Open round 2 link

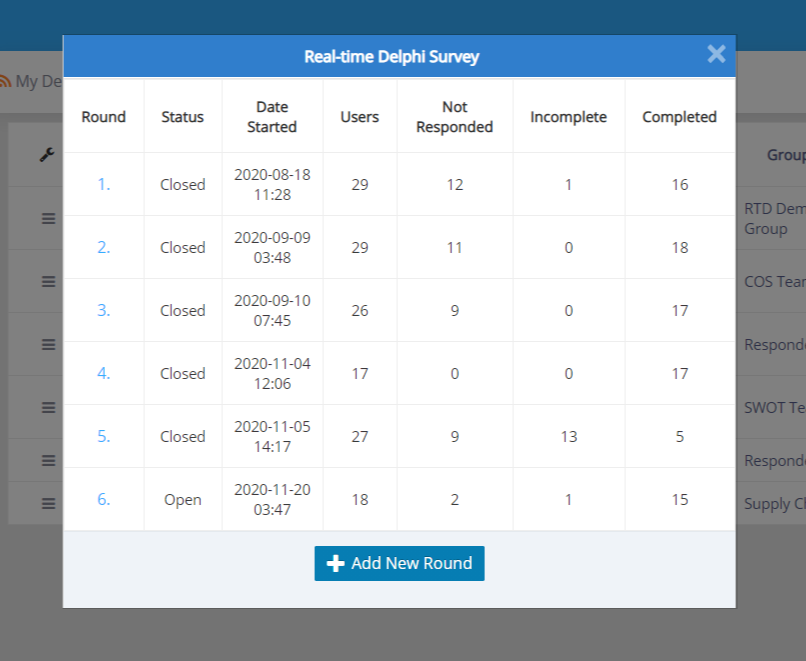pos(104,247)
